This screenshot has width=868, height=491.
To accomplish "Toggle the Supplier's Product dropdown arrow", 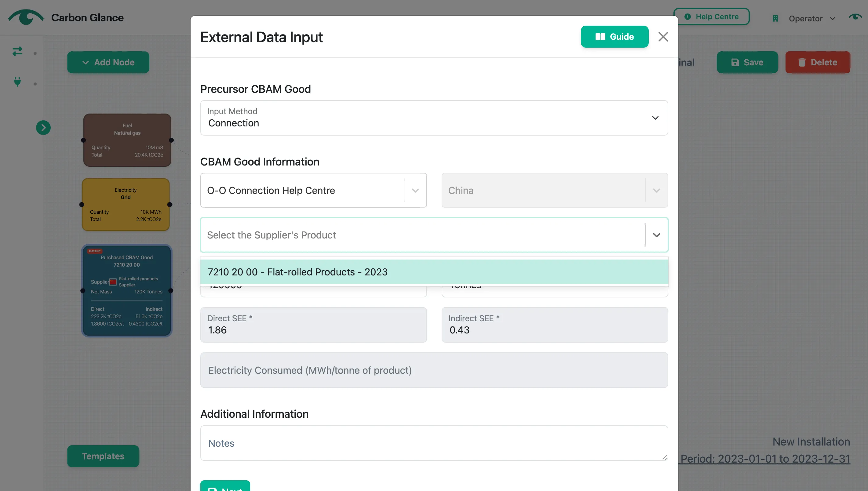I will [x=656, y=235].
